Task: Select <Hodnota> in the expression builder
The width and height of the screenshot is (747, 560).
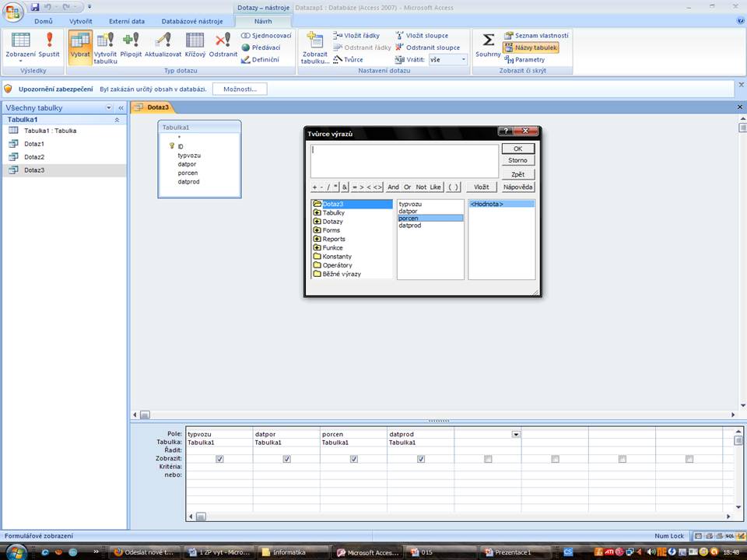Action: coord(502,204)
